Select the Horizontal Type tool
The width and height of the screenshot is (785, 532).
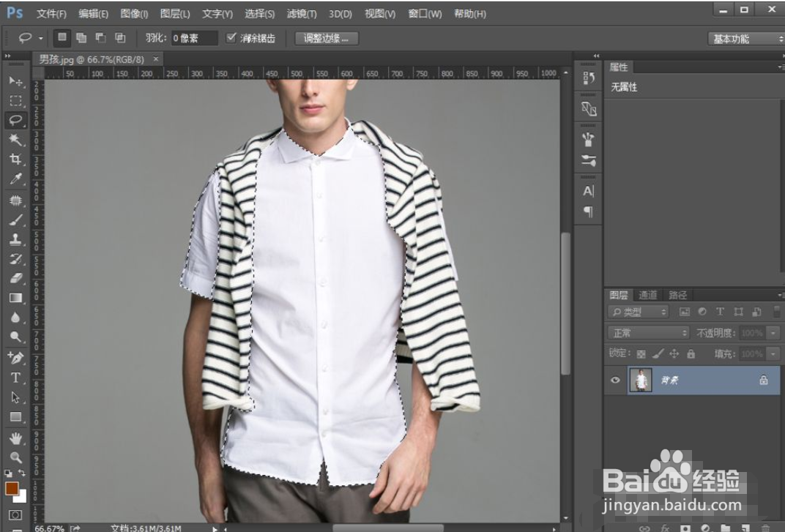(15, 378)
